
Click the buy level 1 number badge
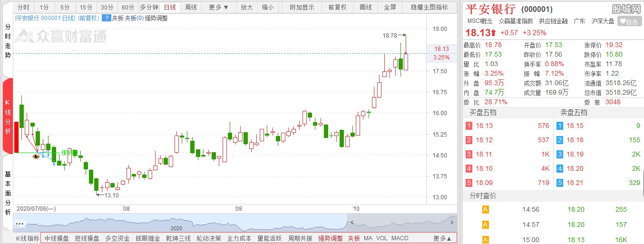click(x=469, y=126)
